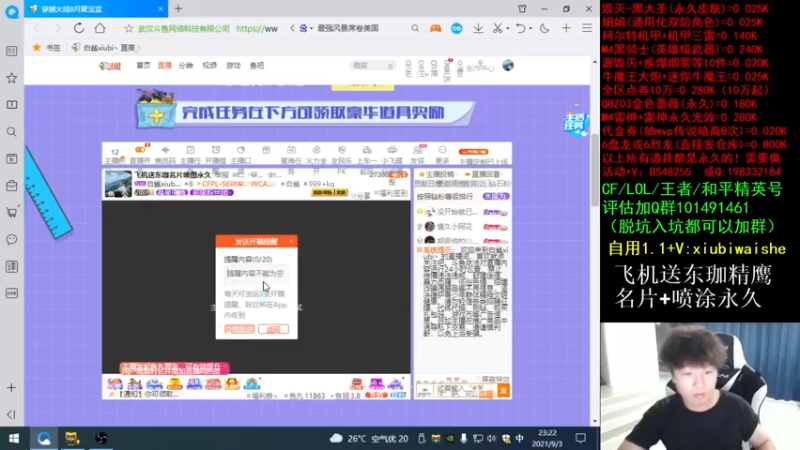Click the orange 发 send chat button
This screenshot has width=800, height=450.
(503, 391)
